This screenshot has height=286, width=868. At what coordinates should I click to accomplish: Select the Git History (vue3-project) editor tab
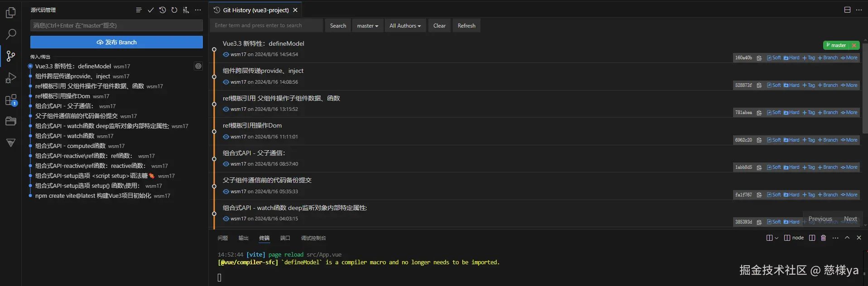pyautogui.click(x=256, y=10)
